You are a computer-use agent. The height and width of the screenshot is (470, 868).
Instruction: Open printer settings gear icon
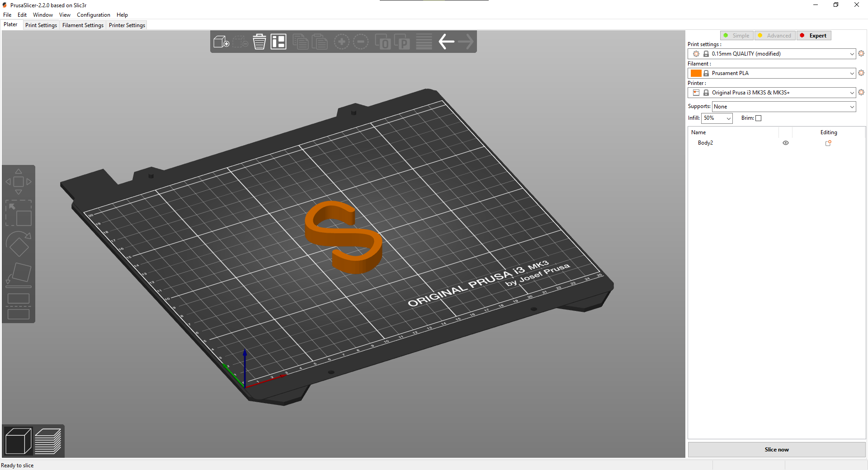861,92
